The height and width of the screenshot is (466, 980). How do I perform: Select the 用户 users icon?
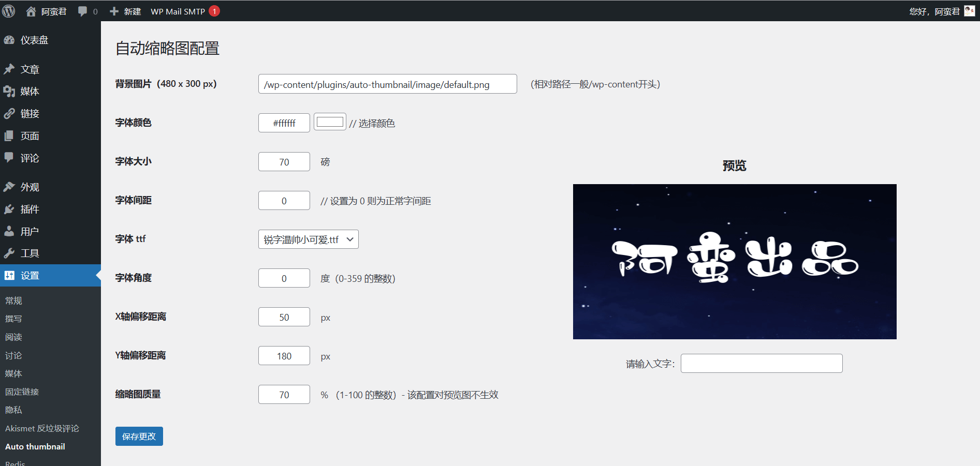[10, 231]
